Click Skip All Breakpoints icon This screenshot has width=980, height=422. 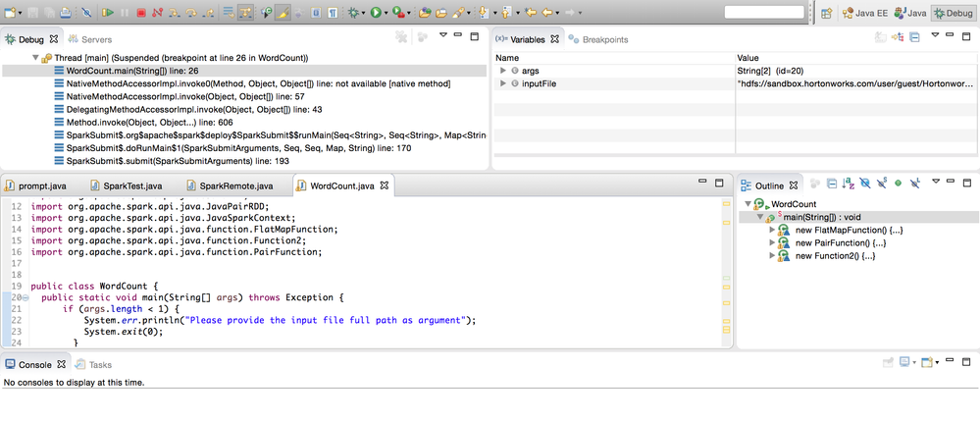(87, 13)
